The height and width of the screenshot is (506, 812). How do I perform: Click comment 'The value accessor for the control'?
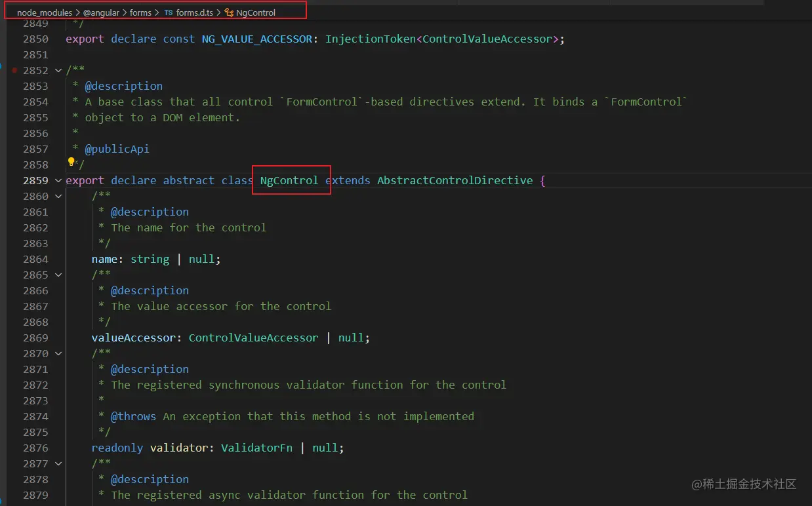pos(221,306)
